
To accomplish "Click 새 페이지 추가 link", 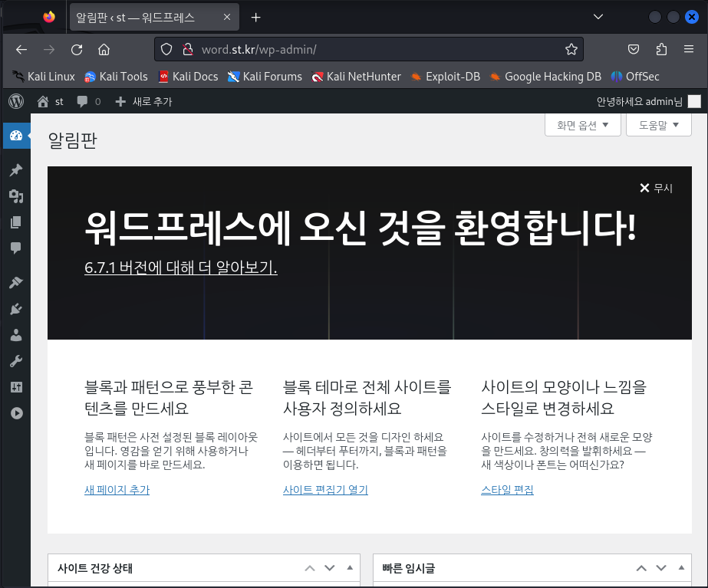I will [x=117, y=490].
